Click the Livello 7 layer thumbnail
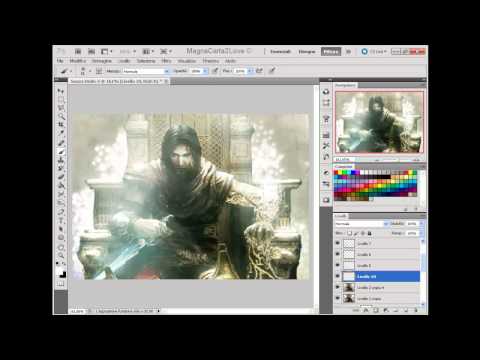The width and height of the screenshot is (480, 360). click(x=349, y=243)
